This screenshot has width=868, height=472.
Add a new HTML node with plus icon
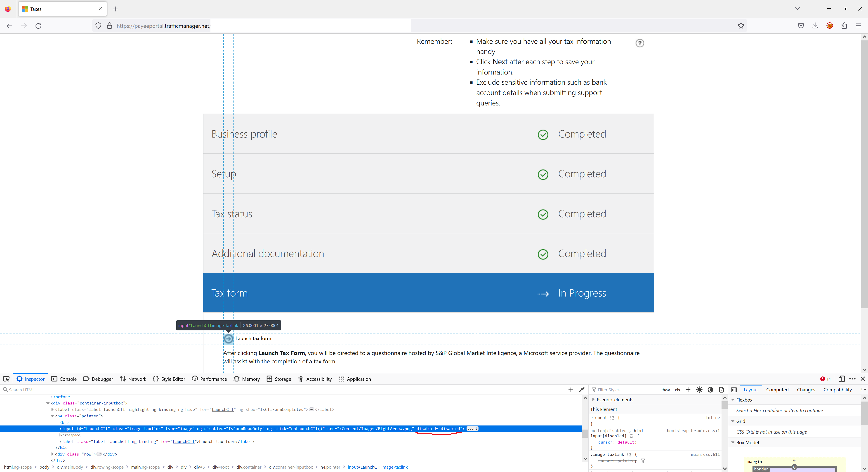coord(571,390)
